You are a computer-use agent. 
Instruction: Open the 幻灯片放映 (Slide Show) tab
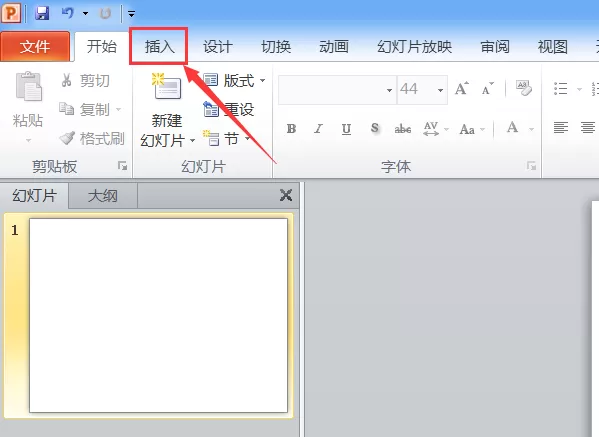414,47
